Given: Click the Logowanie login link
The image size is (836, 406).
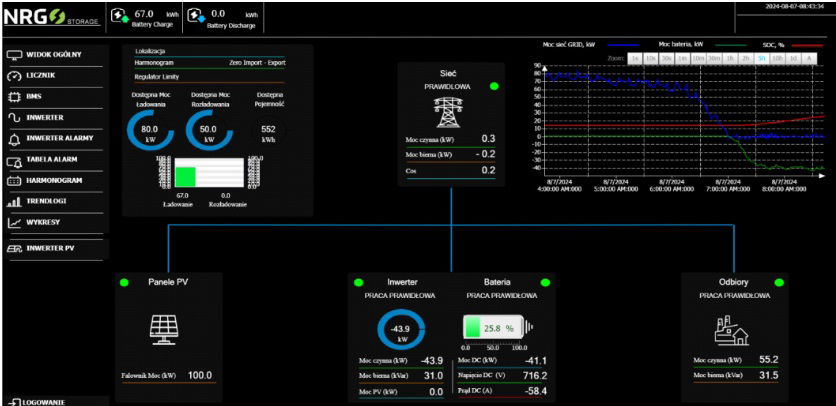Looking at the screenshot, I should (x=40, y=401).
